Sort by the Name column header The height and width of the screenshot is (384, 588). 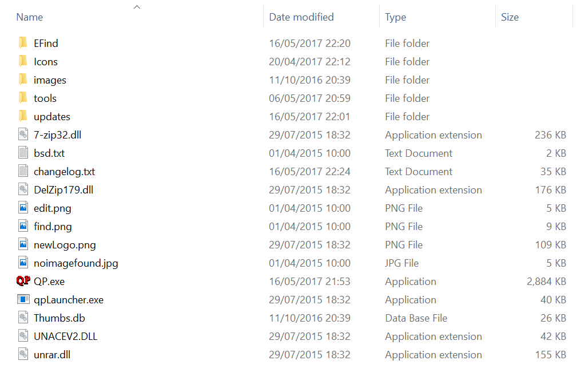(x=30, y=17)
